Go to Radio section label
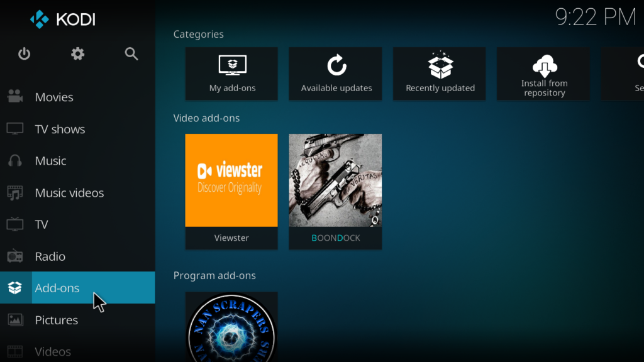 point(50,256)
